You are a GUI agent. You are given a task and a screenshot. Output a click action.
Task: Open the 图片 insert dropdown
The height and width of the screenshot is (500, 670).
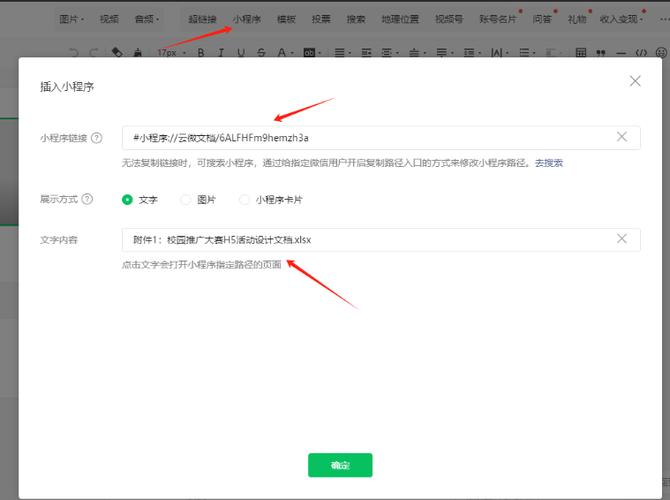(71, 19)
